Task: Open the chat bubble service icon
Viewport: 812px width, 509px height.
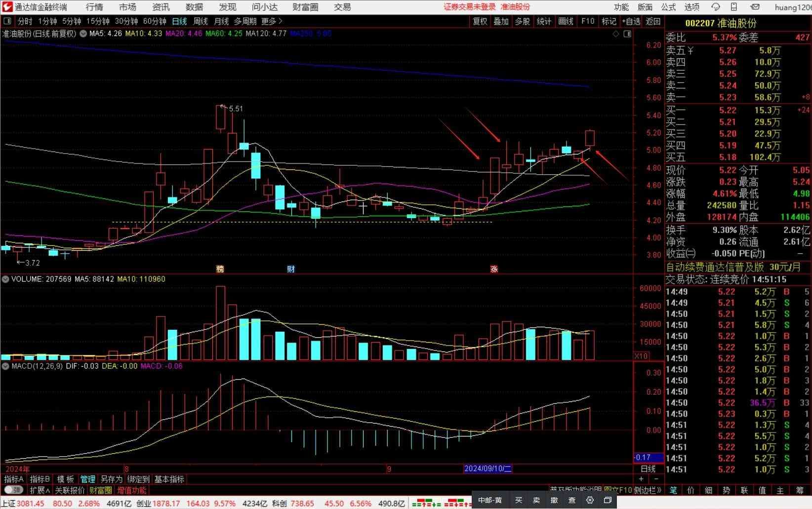Action: coord(715,7)
